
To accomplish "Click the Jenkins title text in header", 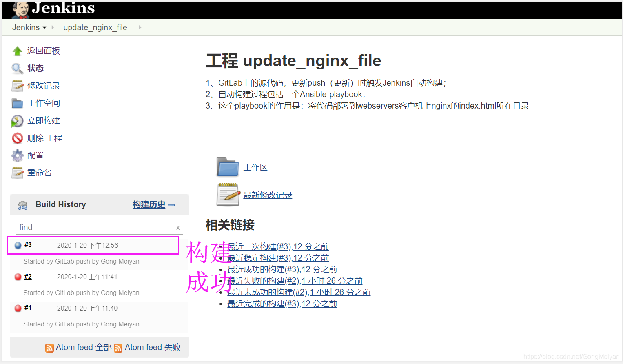I will (63, 8).
